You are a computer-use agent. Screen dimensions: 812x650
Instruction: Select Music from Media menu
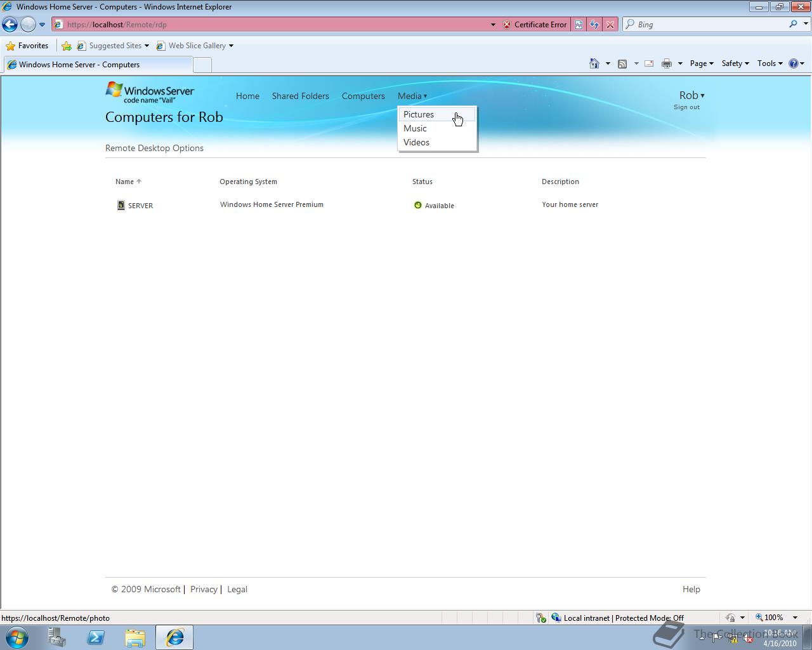click(x=437, y=128)
